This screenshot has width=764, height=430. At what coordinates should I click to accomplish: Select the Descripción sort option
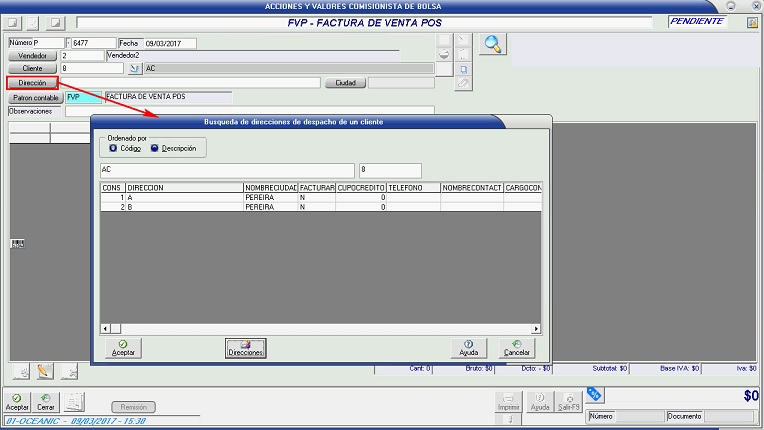[155, 148]
